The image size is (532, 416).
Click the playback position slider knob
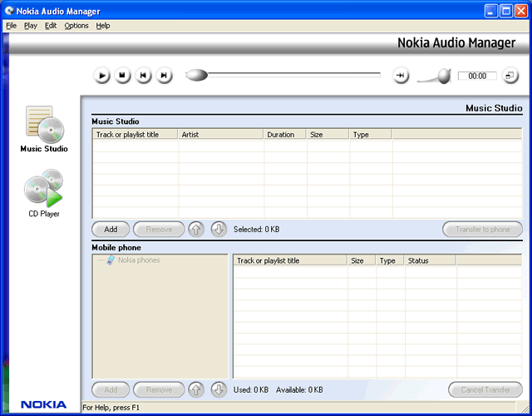coord(196,76)
